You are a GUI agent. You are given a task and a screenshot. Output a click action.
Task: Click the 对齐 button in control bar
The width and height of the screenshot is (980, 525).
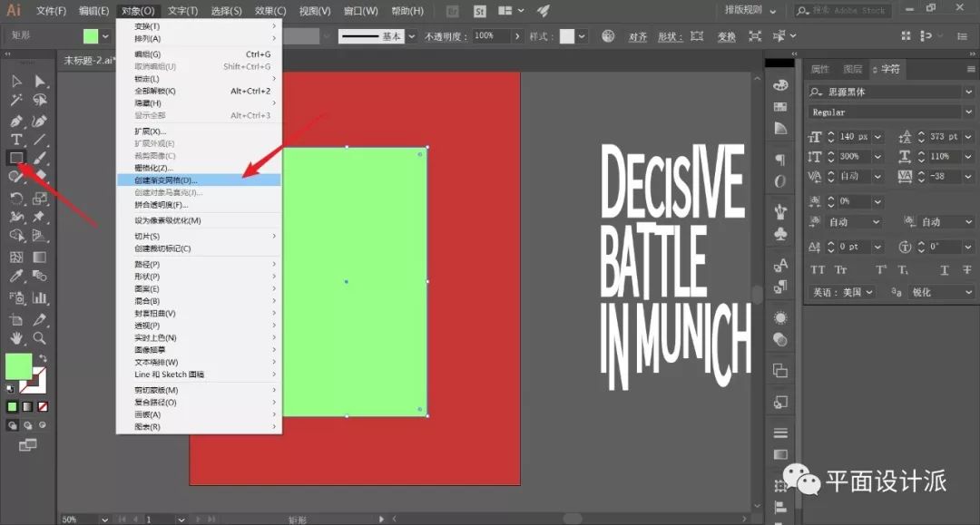(638, 36)
